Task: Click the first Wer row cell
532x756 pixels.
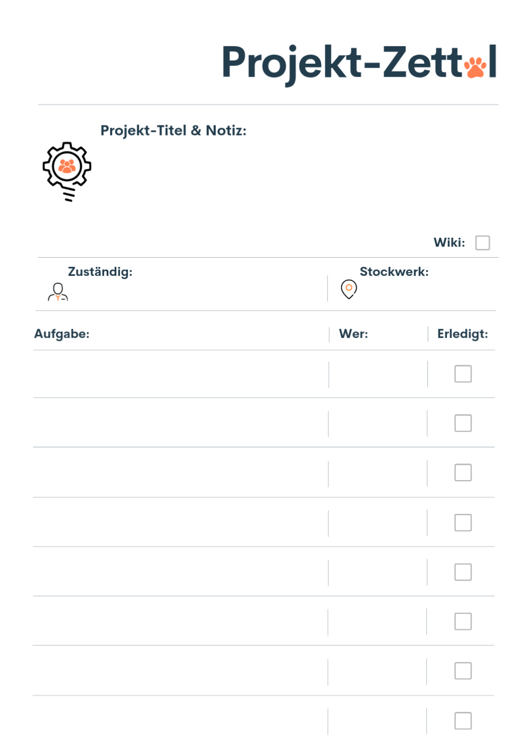Action: click(x=378, y=374)
